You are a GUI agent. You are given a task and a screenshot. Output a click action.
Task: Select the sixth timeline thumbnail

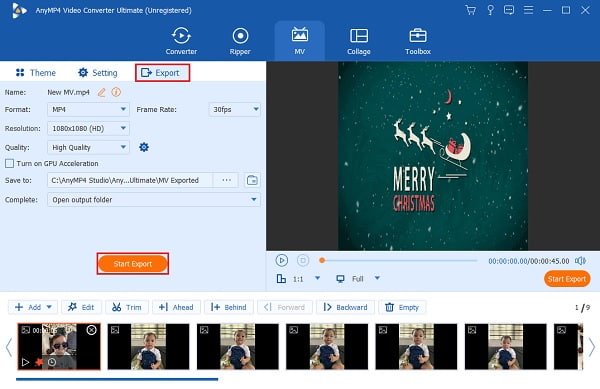505,347
